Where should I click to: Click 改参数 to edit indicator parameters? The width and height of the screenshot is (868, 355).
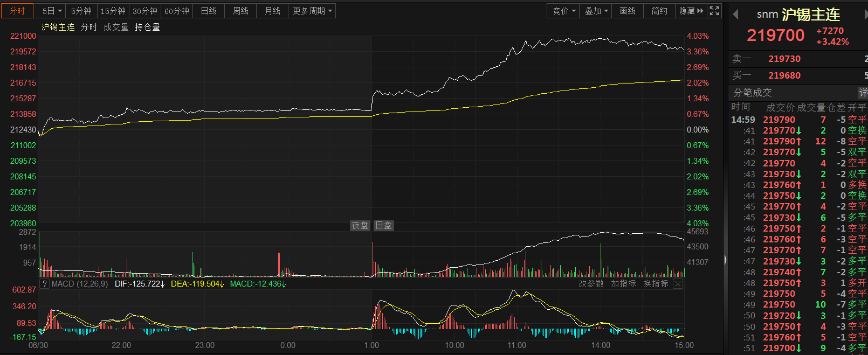(591, 284)
